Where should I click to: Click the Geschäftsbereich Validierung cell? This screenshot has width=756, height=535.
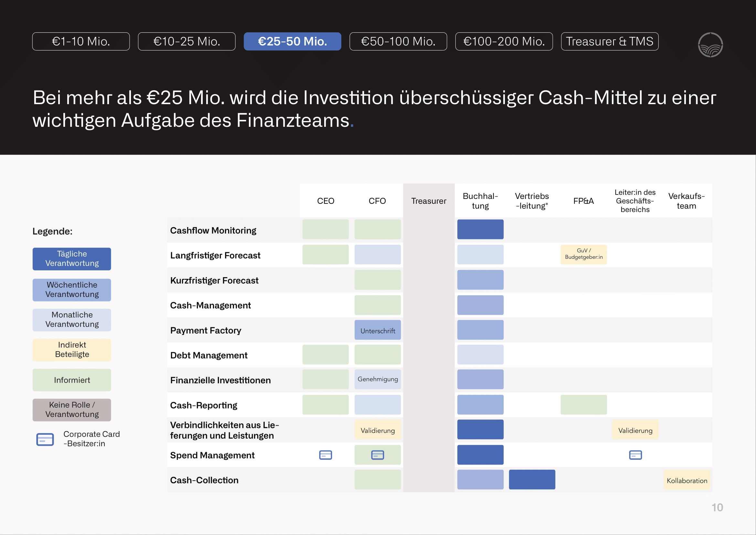[x=635, y=430]
